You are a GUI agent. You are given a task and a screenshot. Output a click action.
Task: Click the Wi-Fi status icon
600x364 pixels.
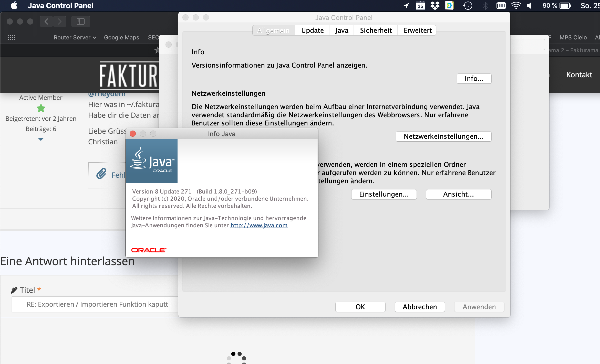click(516, 5)
